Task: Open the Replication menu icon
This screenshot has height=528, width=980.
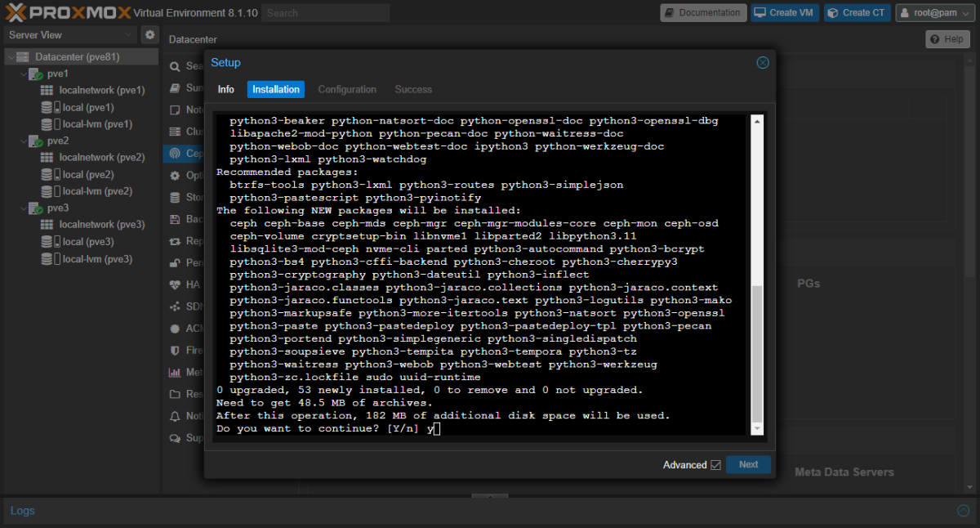Action: pos(175,241)
